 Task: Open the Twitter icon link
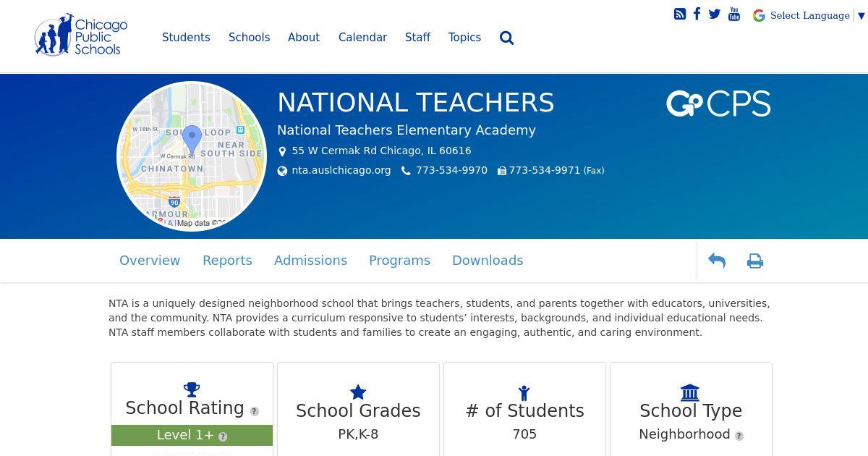pos(715,14)
